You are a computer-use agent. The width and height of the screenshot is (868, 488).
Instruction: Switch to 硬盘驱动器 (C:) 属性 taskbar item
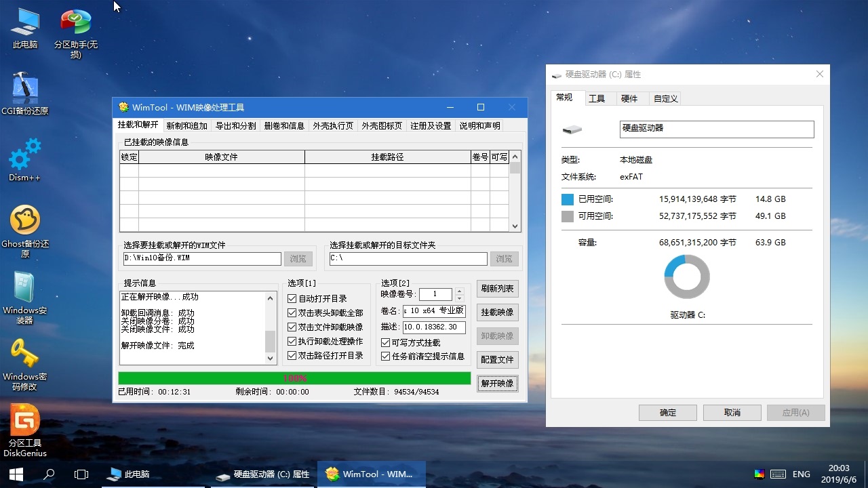point(263,474)
